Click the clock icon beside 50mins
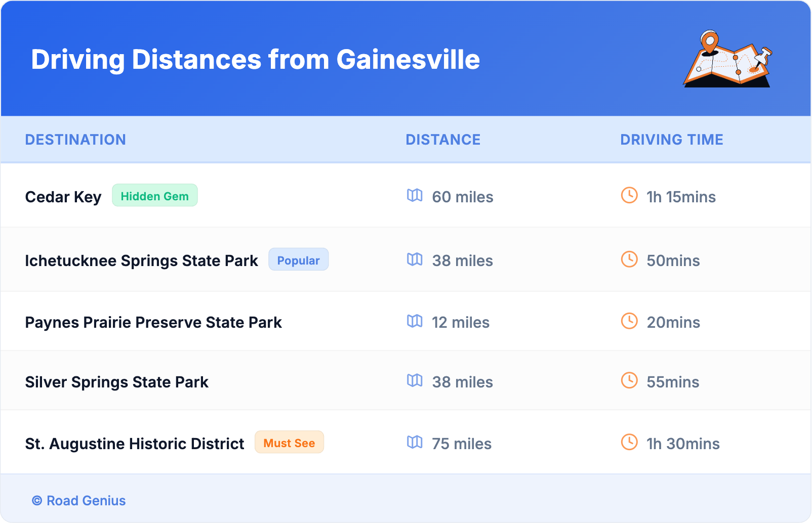 coord(629,259)
